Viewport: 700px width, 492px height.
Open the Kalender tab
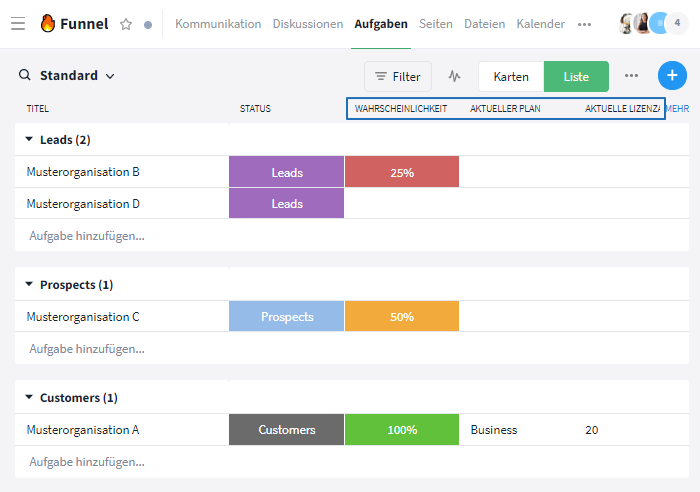(x=541, y=24)
